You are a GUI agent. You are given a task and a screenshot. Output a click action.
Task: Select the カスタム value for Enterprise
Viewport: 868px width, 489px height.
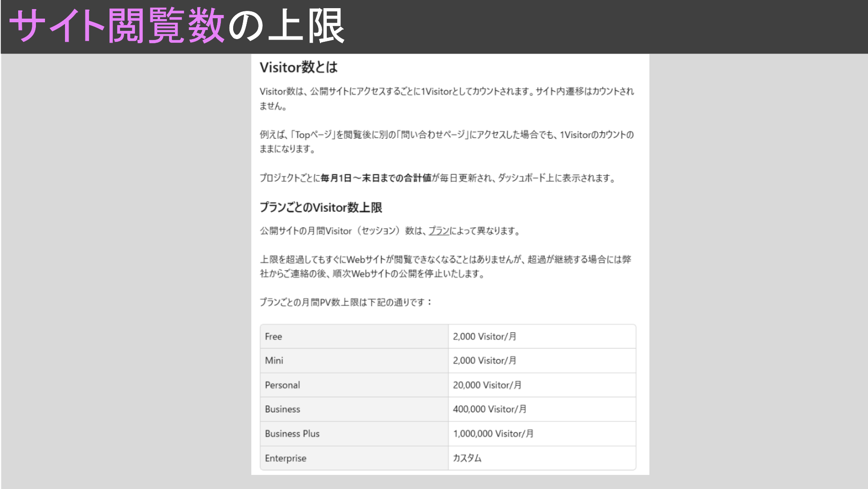[467, 458]
